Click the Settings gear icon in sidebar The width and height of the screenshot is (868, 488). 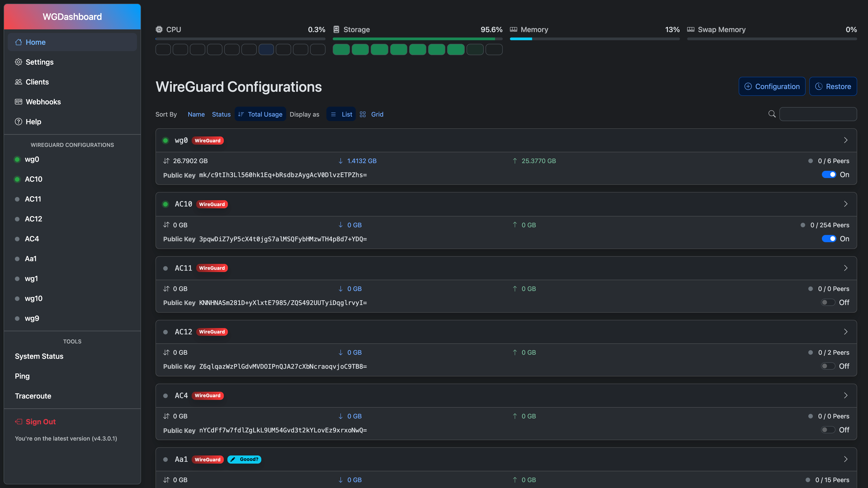[19, 62]
